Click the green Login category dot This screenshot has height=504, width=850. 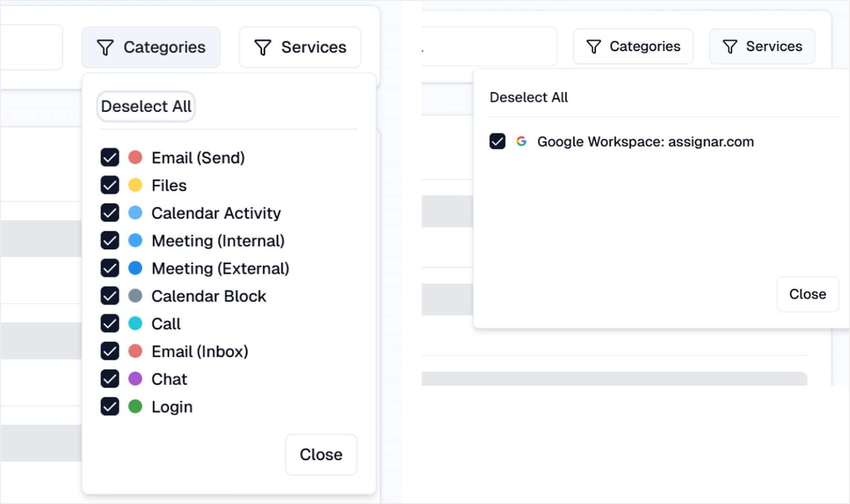click(135, 407)
